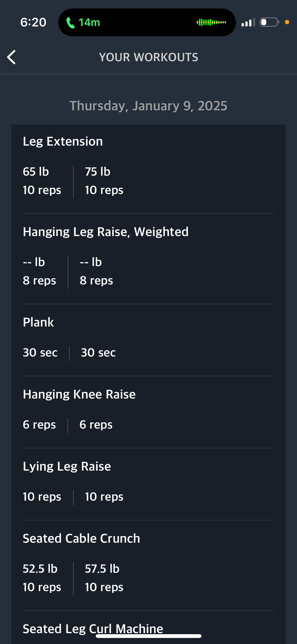Tap the 75 lb Leg Extension set

pyautogui.click(x=104, y=181)
